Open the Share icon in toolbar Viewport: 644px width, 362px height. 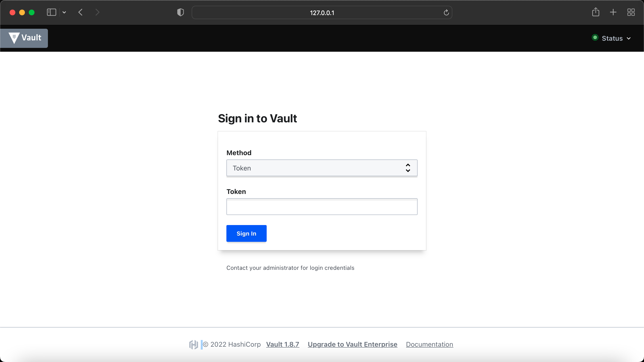tap(596, 12)
